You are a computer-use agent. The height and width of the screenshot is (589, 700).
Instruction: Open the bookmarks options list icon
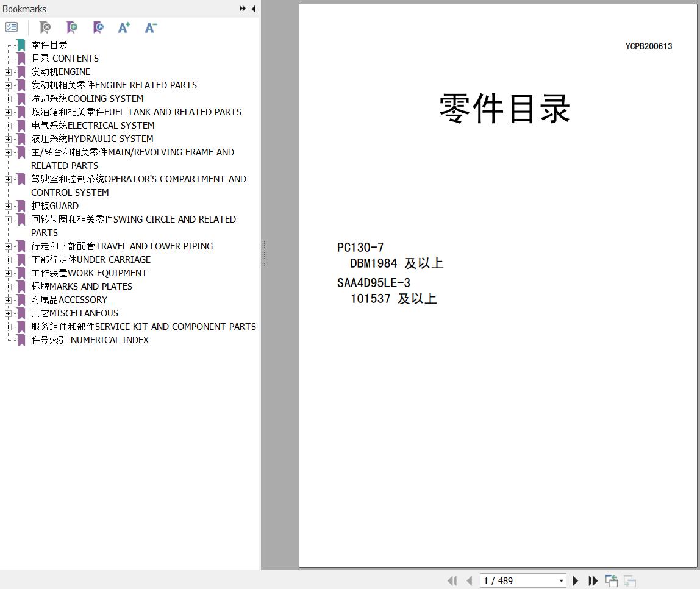point(12,27)
